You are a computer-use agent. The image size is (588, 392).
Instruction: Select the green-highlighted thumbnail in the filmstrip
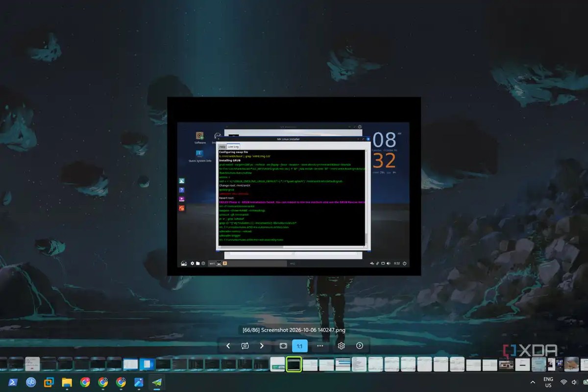(294, 364)
